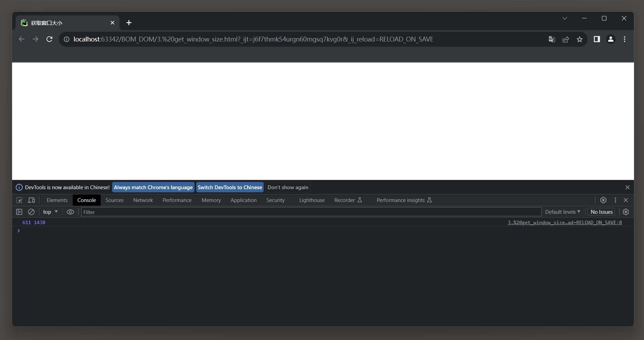This screenshot has width=644, height=340.
Task: Minimize the Chrome window
Action: point(584,18)
